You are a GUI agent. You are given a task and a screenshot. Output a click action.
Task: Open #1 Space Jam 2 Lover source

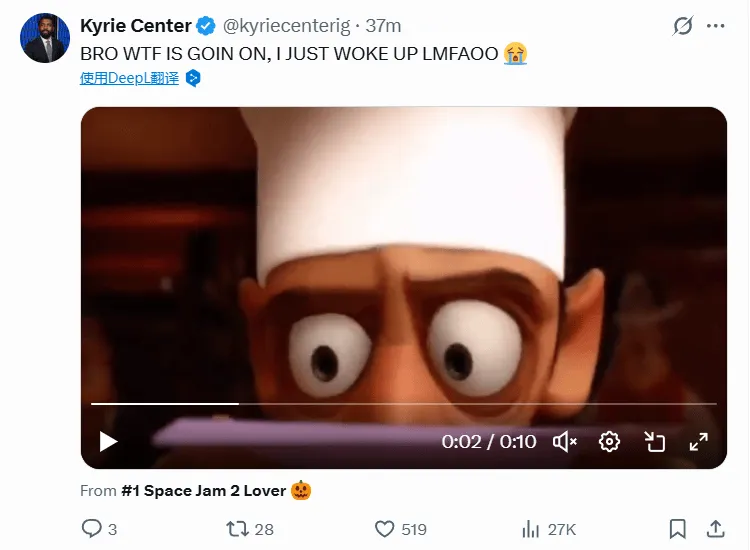[x=205, y=491]
